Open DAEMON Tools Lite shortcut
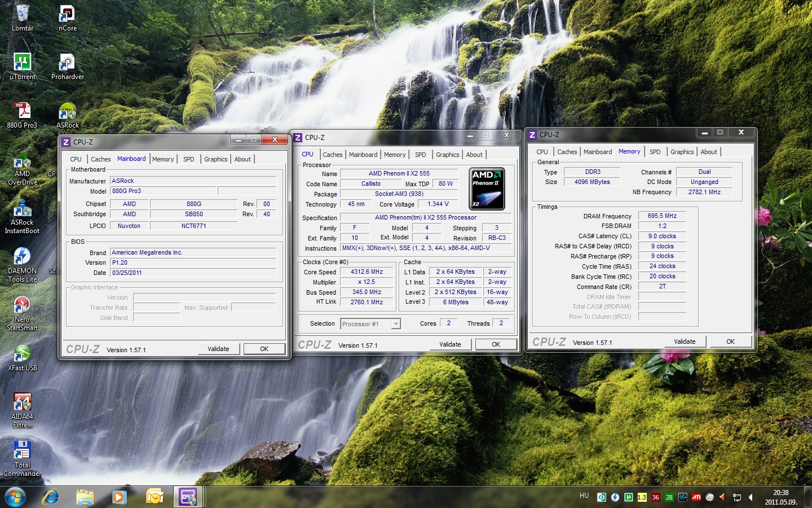This screenshot has width=812, height=508. [23, 265]
